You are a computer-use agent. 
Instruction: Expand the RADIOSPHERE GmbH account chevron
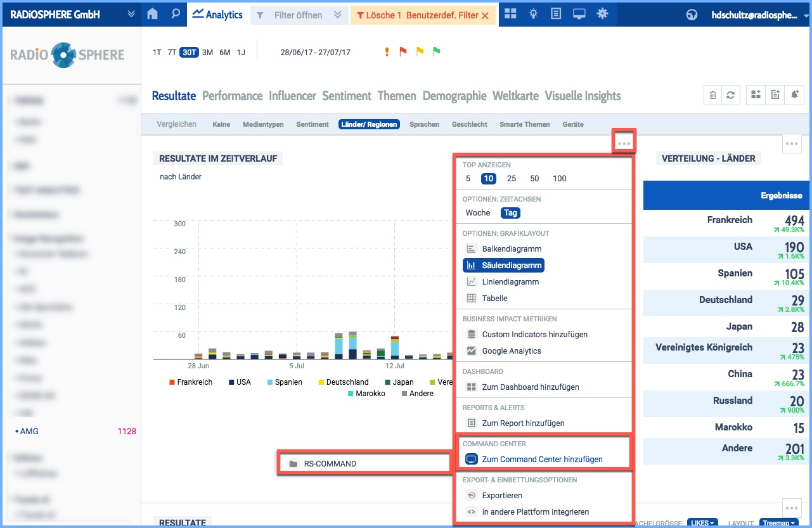131,14
